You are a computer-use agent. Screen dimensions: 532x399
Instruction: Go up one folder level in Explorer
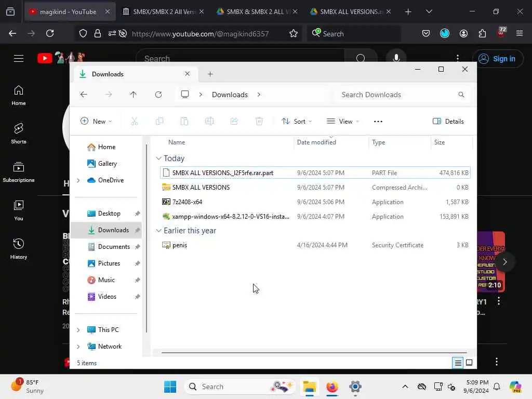point(134,95)
